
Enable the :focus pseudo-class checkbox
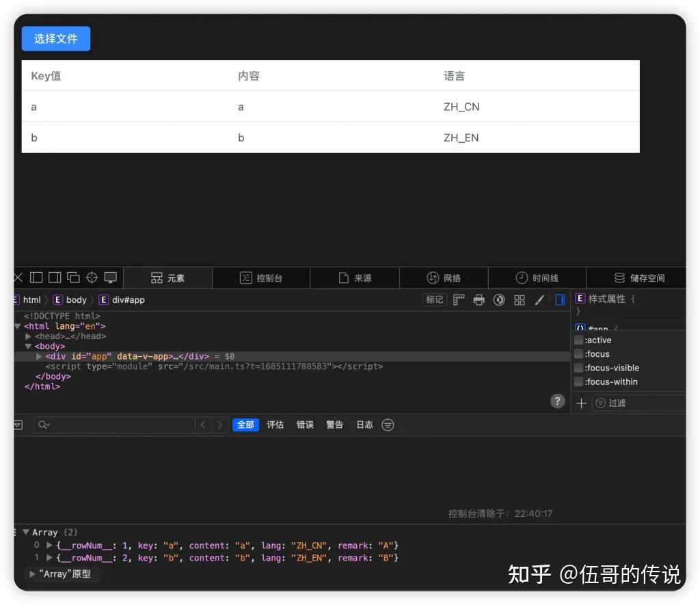[578, 353]
